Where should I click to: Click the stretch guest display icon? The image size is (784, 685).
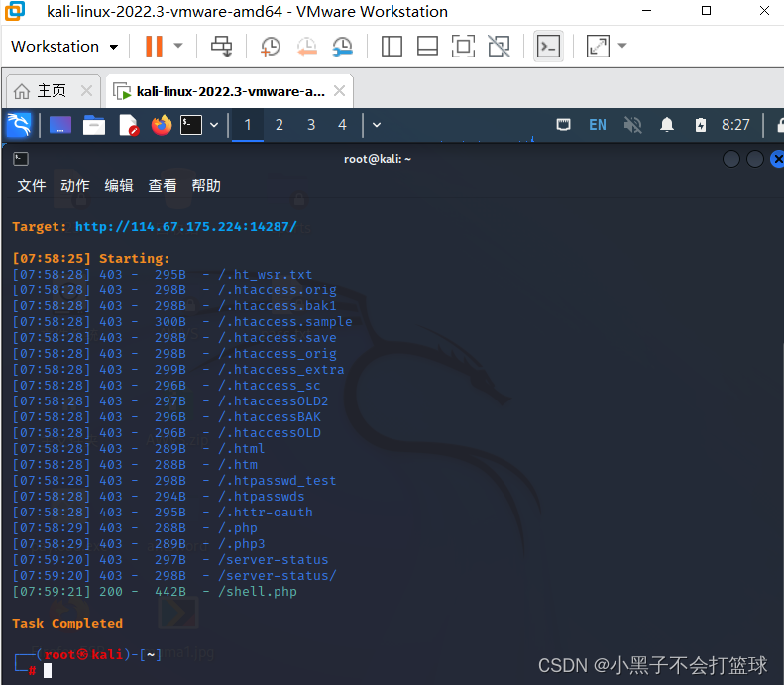[598, 46]
